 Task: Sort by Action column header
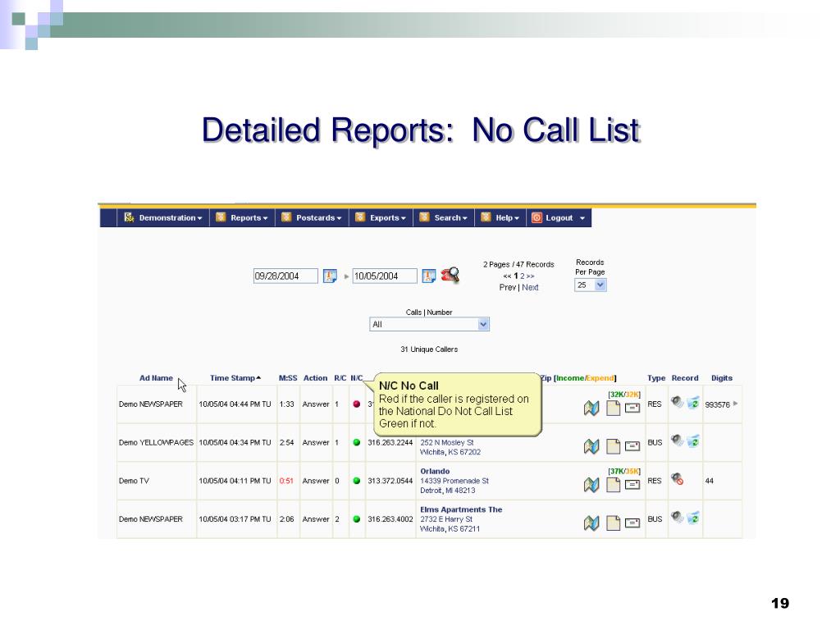[x=315, y=377]
